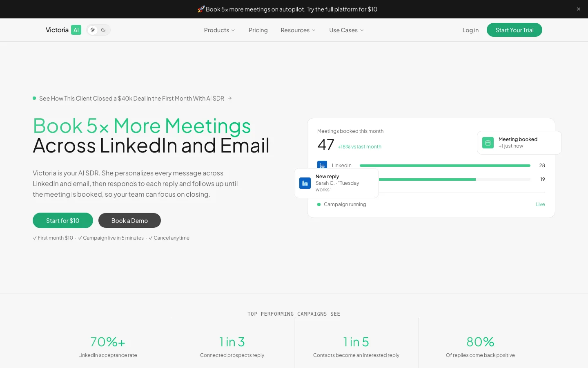Click the "1 in 5" statistic
The image size is (588, 368).
[x=356, y=342]
